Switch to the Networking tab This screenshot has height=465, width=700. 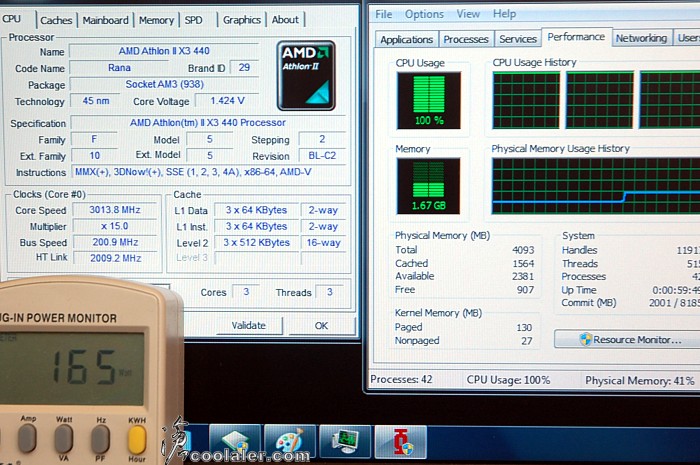pos(641,38)
